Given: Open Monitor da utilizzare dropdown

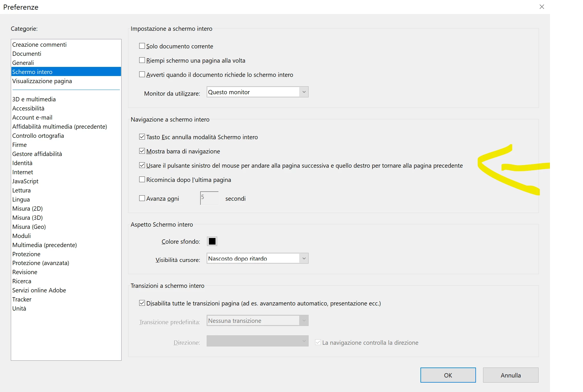Looking at the screenshot, I should [257, 92].
